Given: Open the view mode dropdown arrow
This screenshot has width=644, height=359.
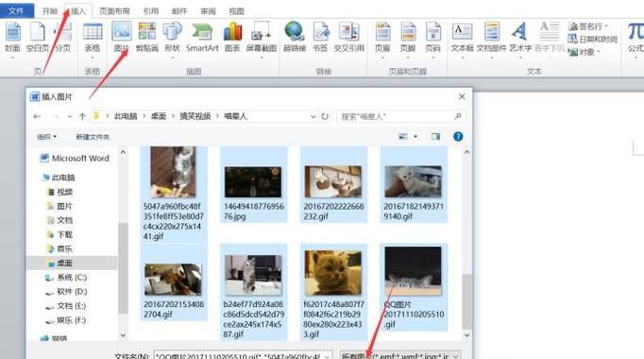Looking at the screenshot, I should [415, 136].
